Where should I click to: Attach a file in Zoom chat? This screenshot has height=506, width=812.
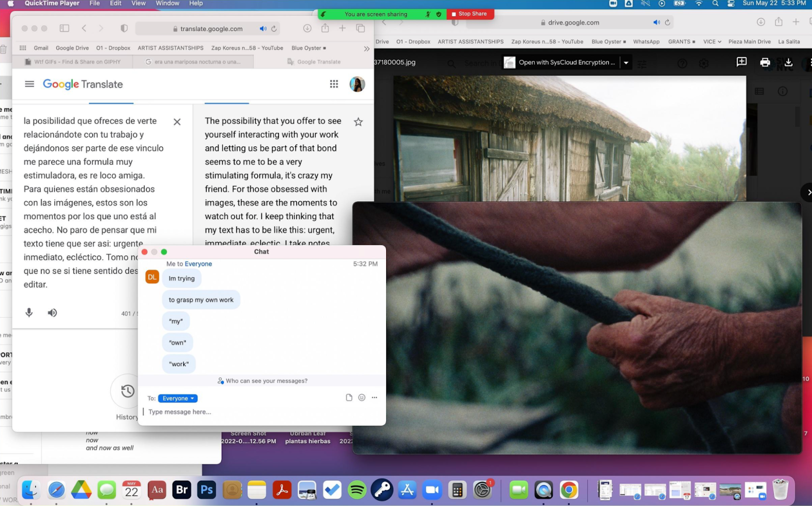click(x=349, y=397)
